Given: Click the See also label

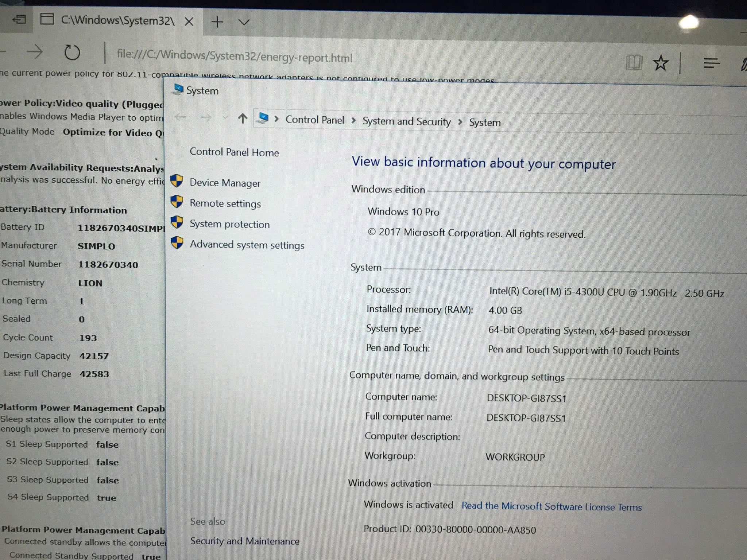Looking at the screenshot, I should point(208,521).
